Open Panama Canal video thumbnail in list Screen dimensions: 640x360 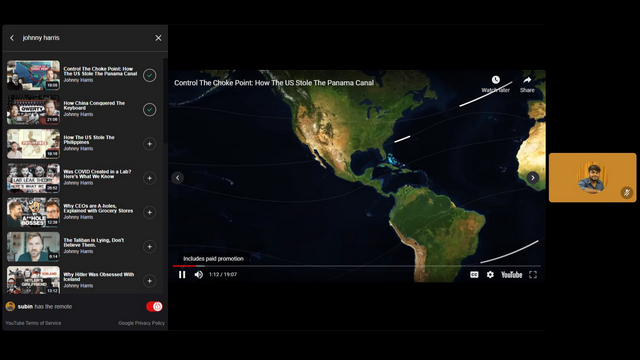[x=33, y=76]
